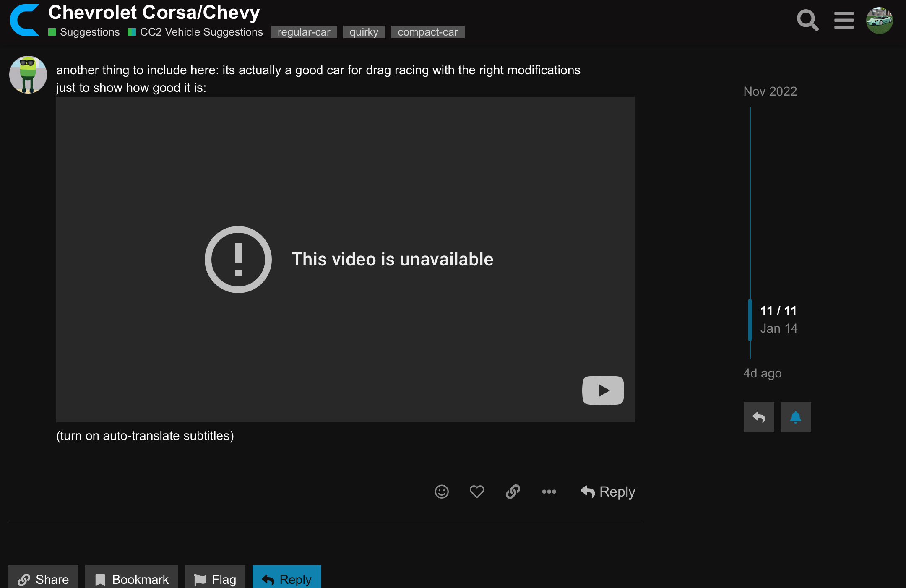Jump to Nov 2022 on timeline
906x588 pixels.
(770, 91)
